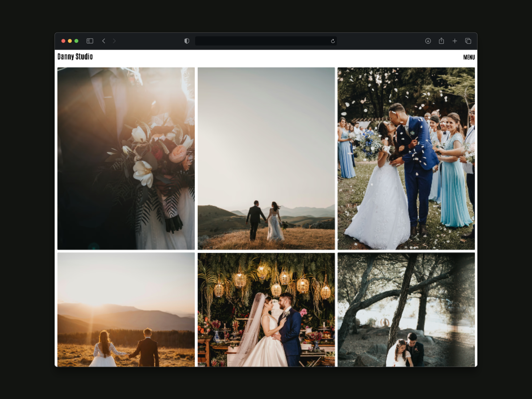532x399 pixels.
Task: Go to Danny Studio home logo
Action: (x=75, y=57)
